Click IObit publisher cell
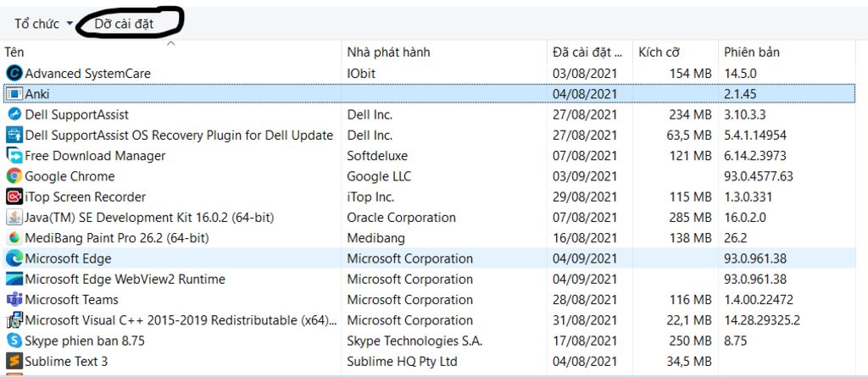 click(x=361, y=73)
